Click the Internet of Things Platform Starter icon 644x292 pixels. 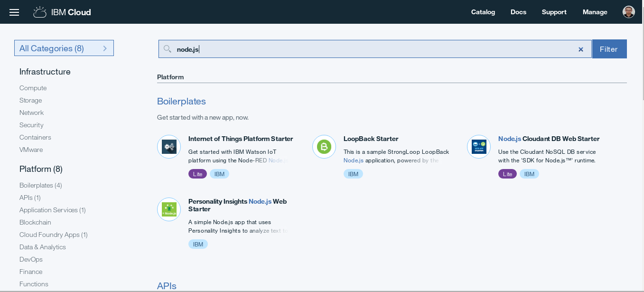point(169,147)
